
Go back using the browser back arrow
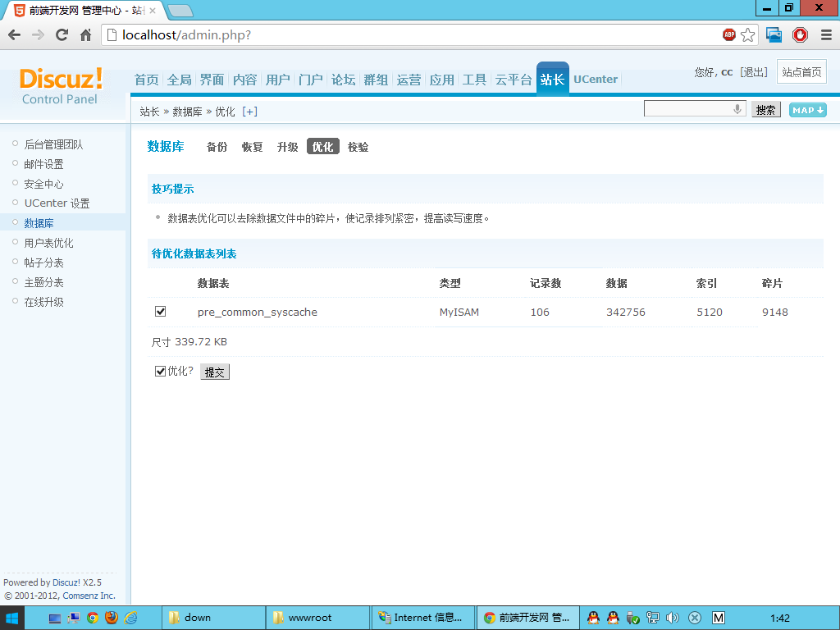(15, 35)
